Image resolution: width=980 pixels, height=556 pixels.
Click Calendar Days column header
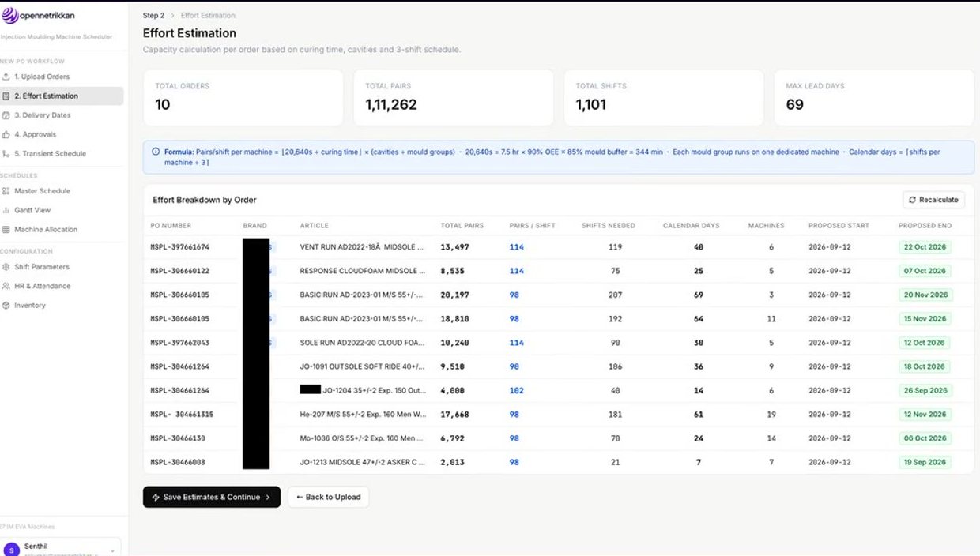click(x=692, y=226)
